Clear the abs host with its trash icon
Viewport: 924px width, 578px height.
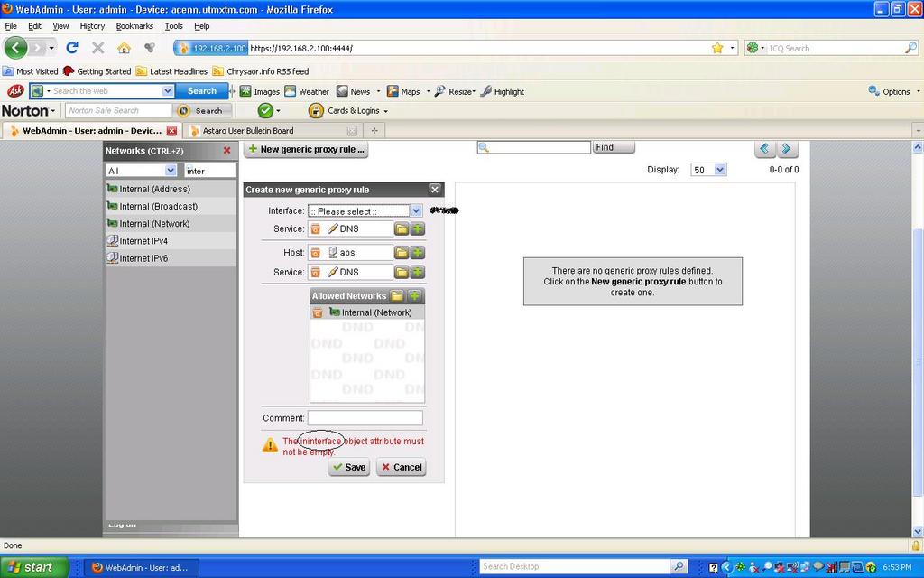click(x=316, y=253)
